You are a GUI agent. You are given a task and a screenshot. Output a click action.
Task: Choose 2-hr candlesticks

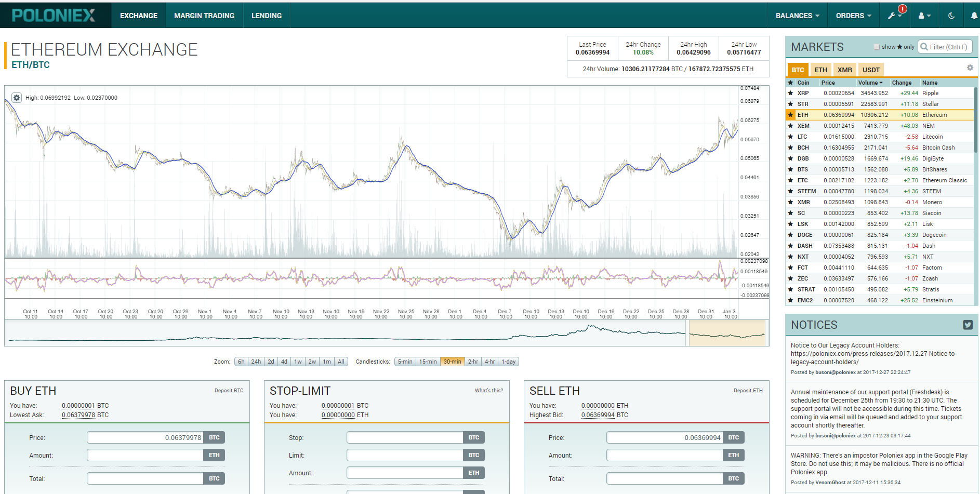[473, 362]
